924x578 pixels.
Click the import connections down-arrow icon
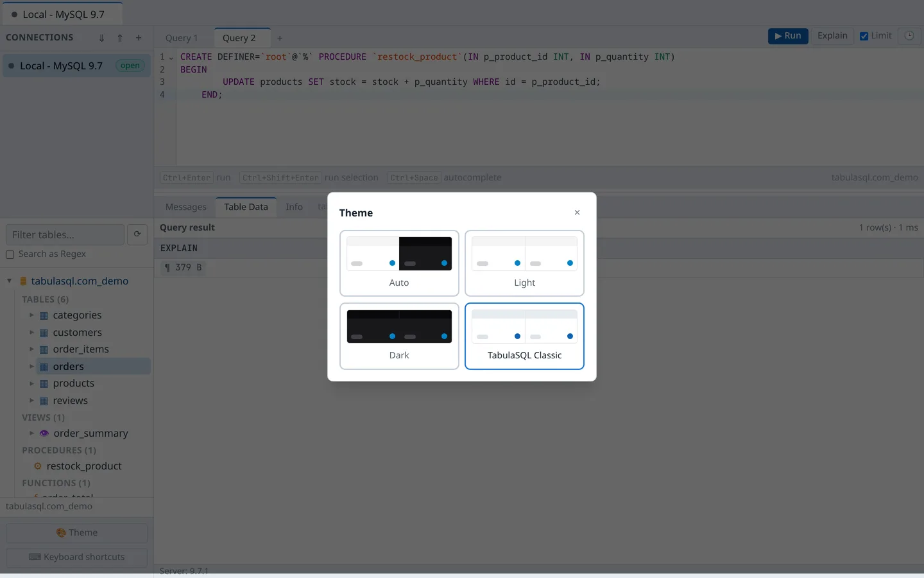(x=101, y=38)
